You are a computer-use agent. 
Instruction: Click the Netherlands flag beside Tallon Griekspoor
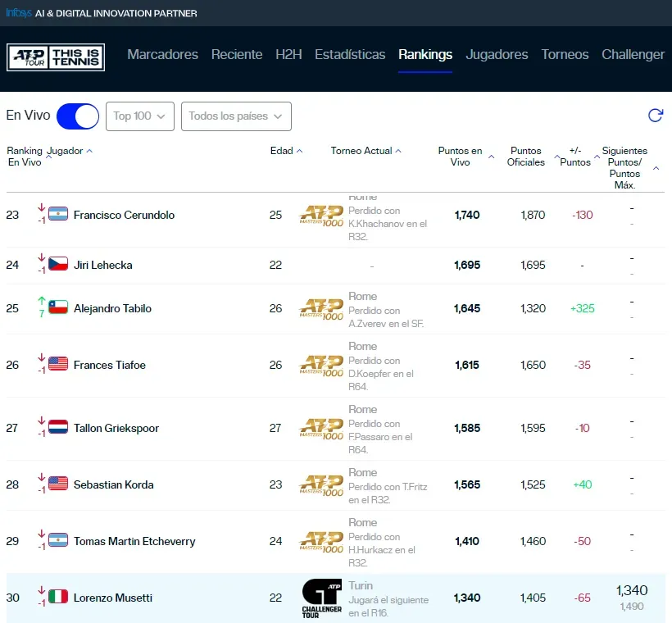[x=57, y=428]
